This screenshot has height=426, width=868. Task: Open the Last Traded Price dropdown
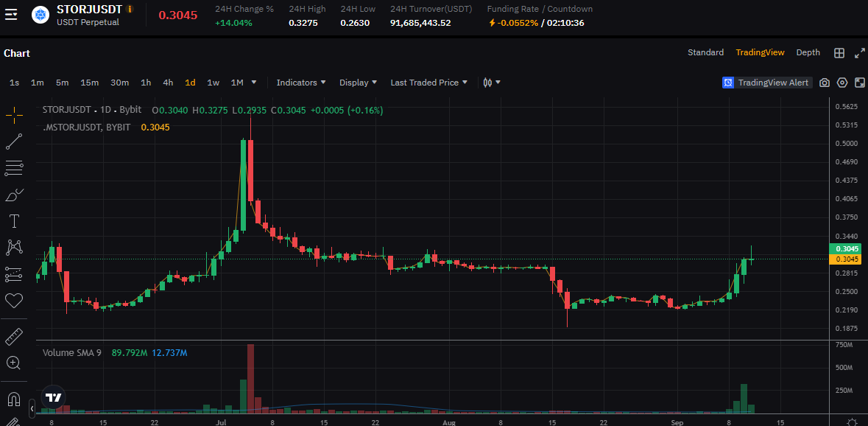click(x=429, y=83)
